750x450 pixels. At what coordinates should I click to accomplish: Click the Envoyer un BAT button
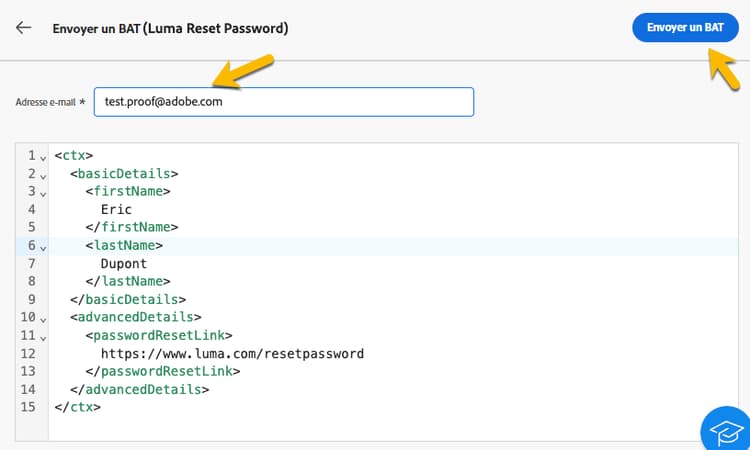click(x=684, y=27)
